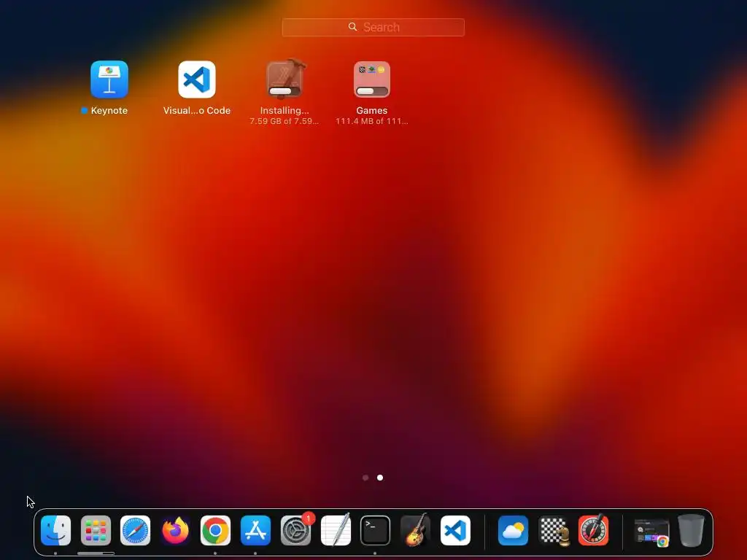Click Launchpad icon in the Dock
The height and width of the screenshot is (560, 747).
click(96, 530)
